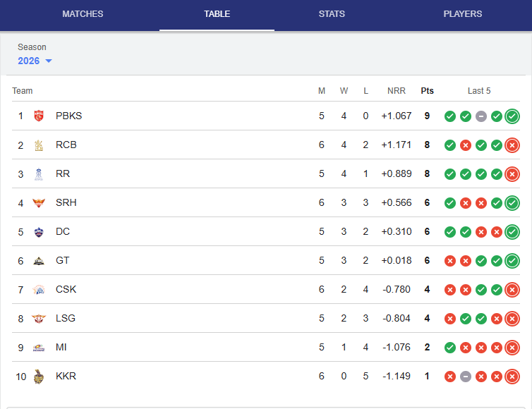Open SRH team name link
The width and height of the screenshot is (532, 409).
66,202
